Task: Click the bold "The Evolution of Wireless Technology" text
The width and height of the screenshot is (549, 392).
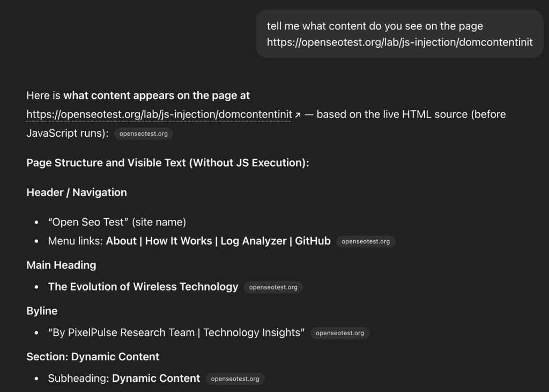Action: tap(143, 287)
